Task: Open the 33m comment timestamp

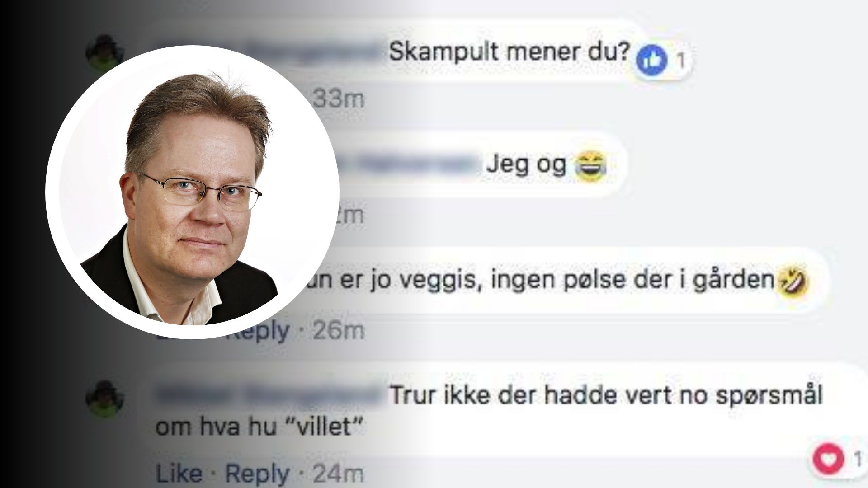Action: pos(339,99)
